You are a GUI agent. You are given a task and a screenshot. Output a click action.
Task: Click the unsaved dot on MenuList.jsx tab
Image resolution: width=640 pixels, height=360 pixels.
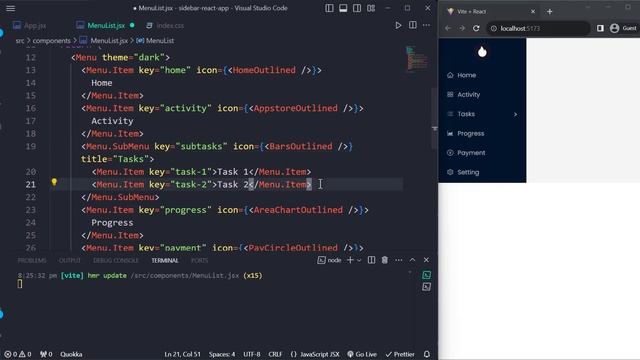132,25
